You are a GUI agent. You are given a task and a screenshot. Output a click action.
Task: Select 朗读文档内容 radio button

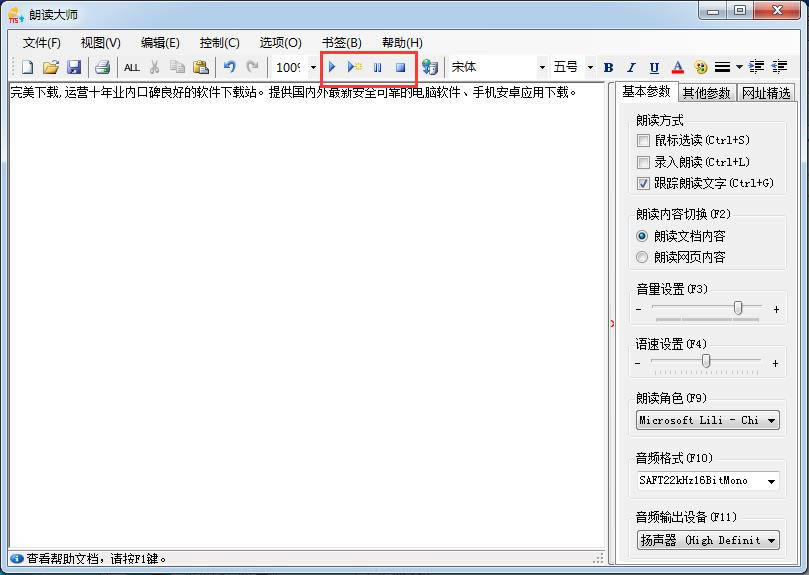642,236
